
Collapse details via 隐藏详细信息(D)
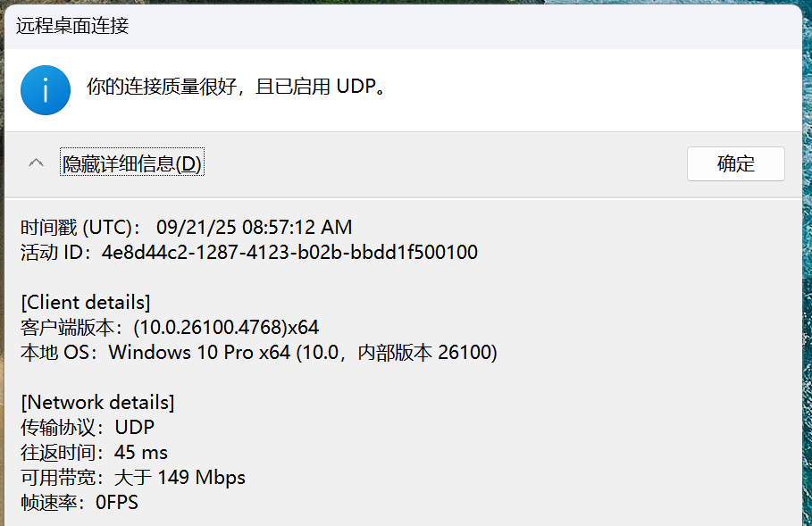tap(132, 164)
